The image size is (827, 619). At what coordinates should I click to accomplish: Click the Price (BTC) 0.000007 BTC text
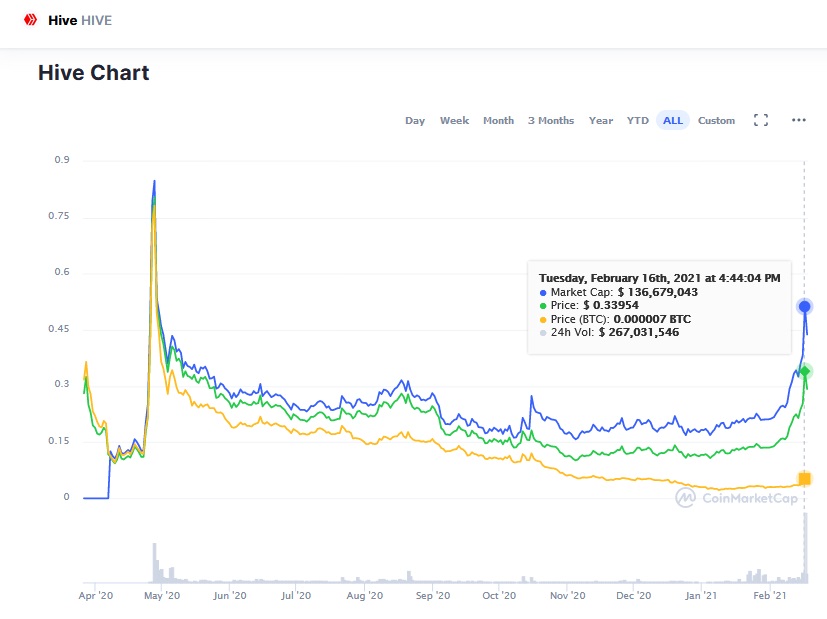pos(620,319)
